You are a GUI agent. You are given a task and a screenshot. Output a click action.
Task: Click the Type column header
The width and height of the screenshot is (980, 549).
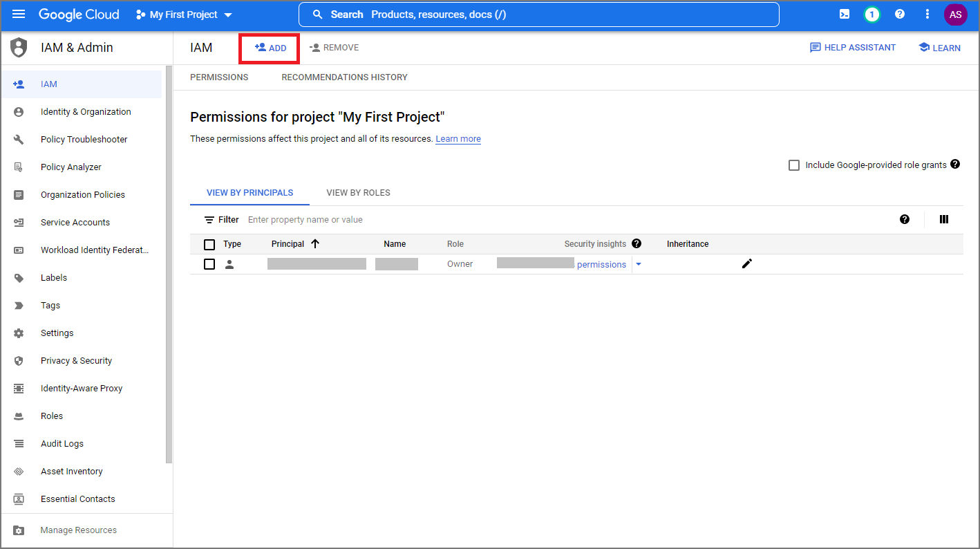tap(232, 244)
